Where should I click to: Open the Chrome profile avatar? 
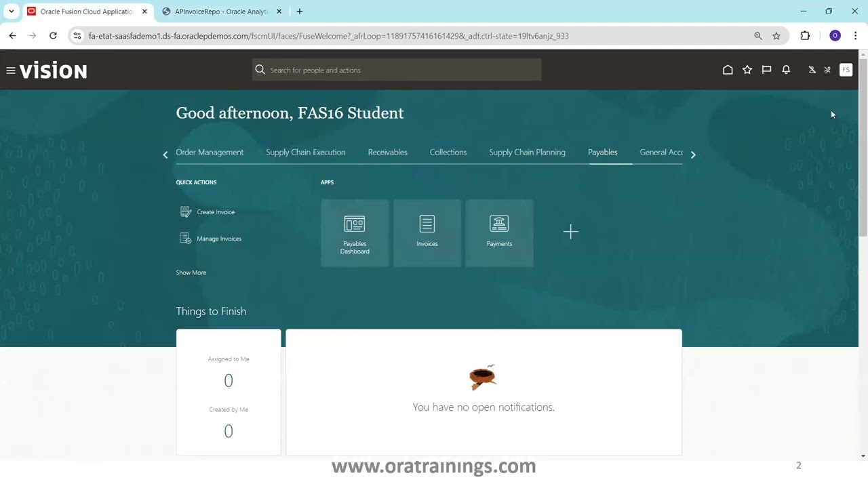point(835,36)
